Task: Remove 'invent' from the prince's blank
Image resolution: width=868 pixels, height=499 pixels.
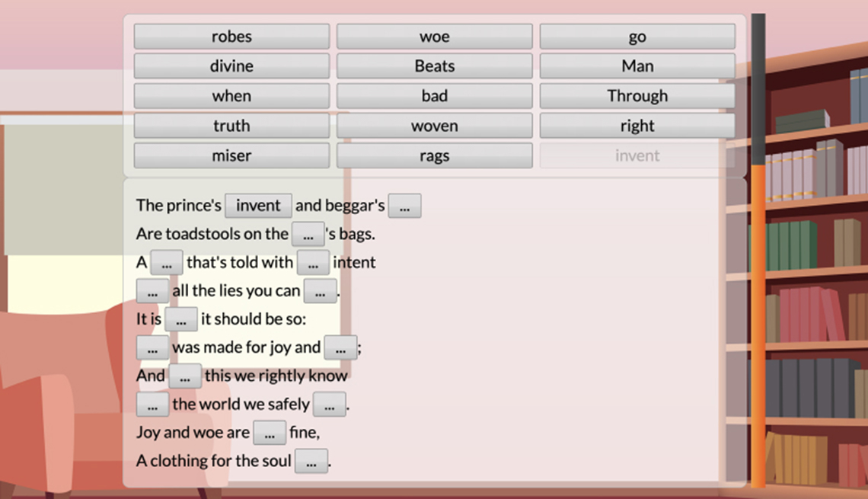Action: pos(258,206)
